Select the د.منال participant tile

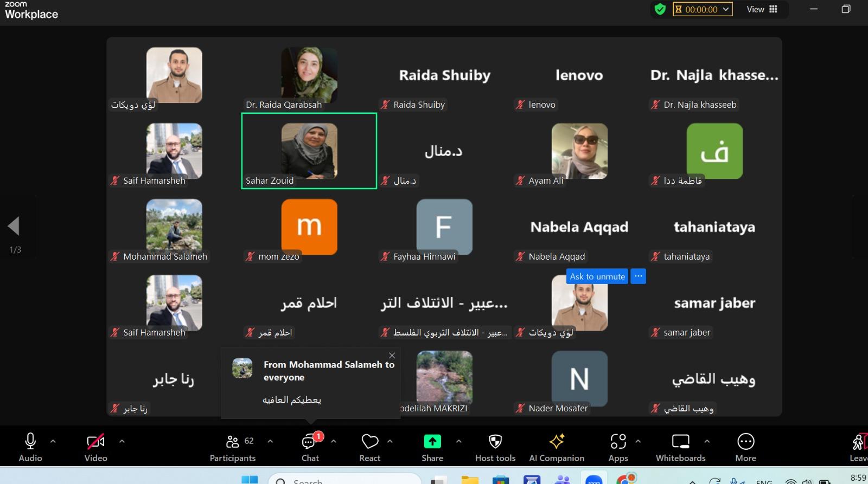pos(444,151)
